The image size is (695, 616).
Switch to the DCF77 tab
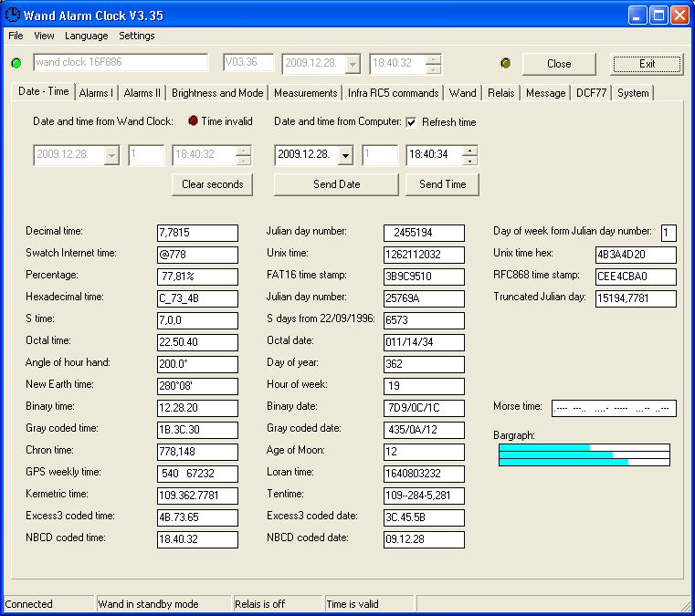point(591,93)
